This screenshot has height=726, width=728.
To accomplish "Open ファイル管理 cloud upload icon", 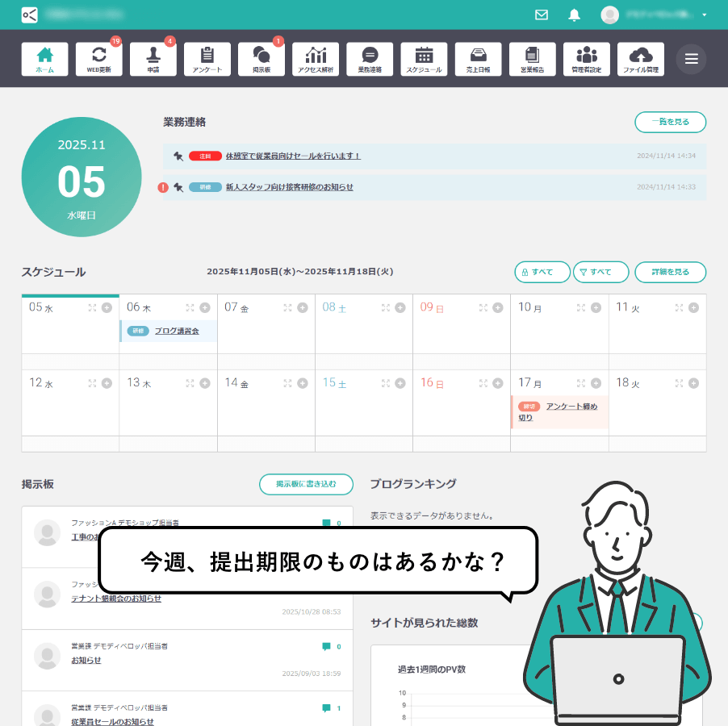I will pos(641,59).
